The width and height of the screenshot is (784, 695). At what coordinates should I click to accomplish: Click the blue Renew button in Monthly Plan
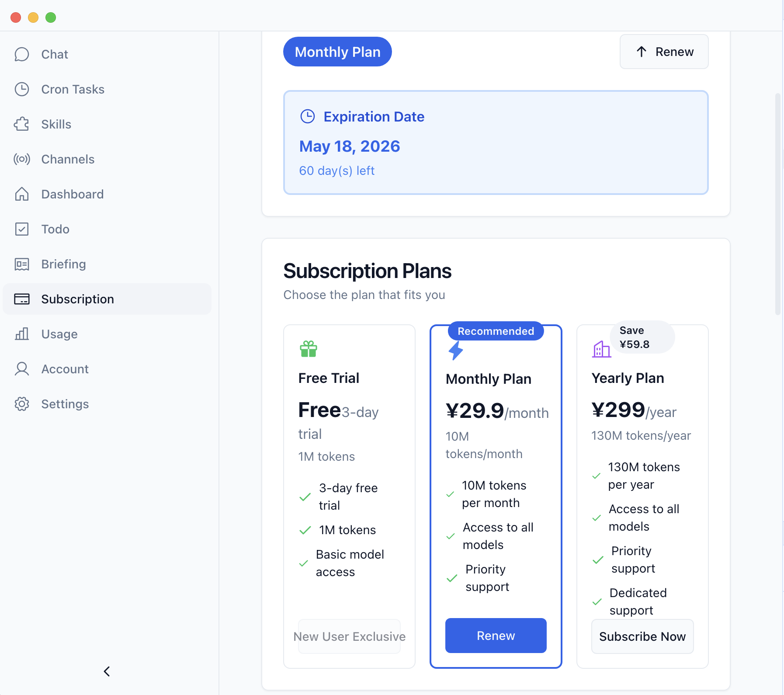(x=496, y=636)
